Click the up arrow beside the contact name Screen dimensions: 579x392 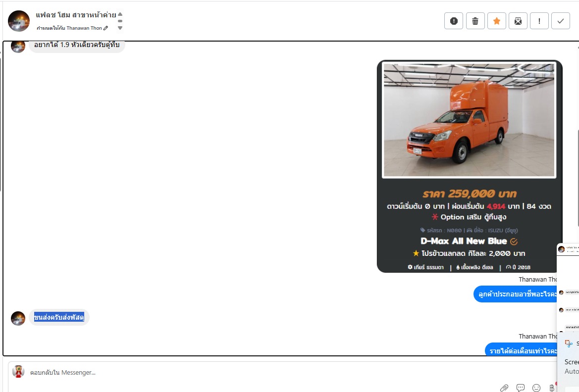click(120, 14)
